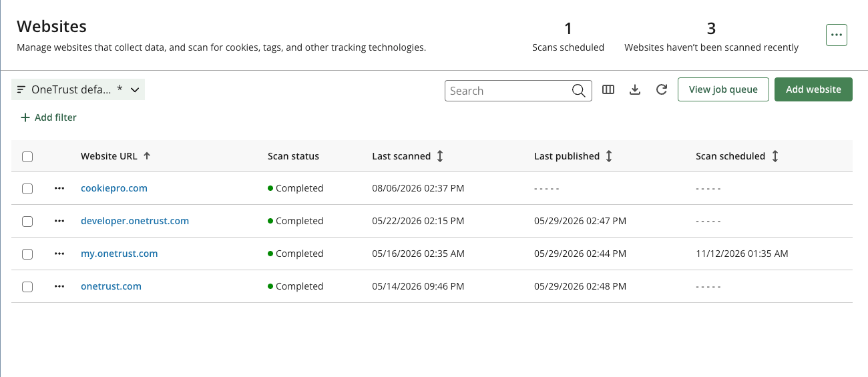
Task: Open the developer.onetrust.com website link
Action: click(x=135, y=221)
